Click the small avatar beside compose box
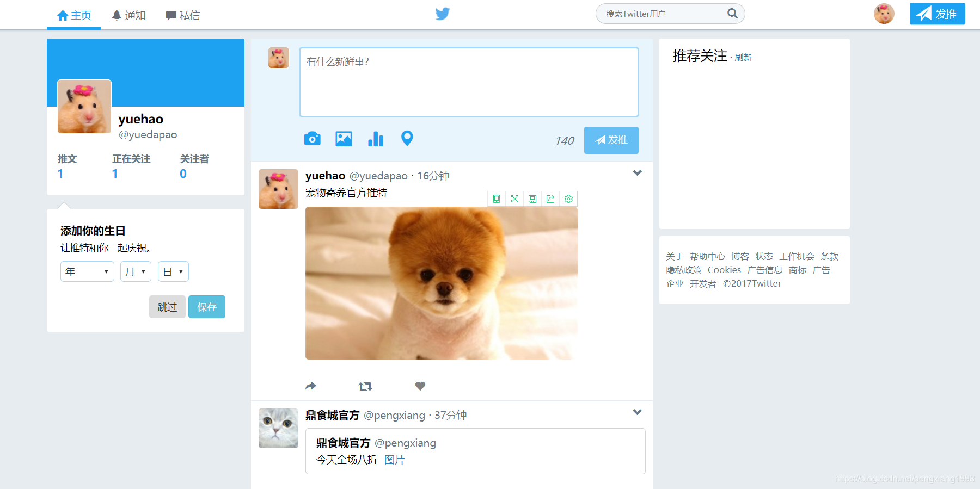This screenshot has height=489, width=980. 279,58
